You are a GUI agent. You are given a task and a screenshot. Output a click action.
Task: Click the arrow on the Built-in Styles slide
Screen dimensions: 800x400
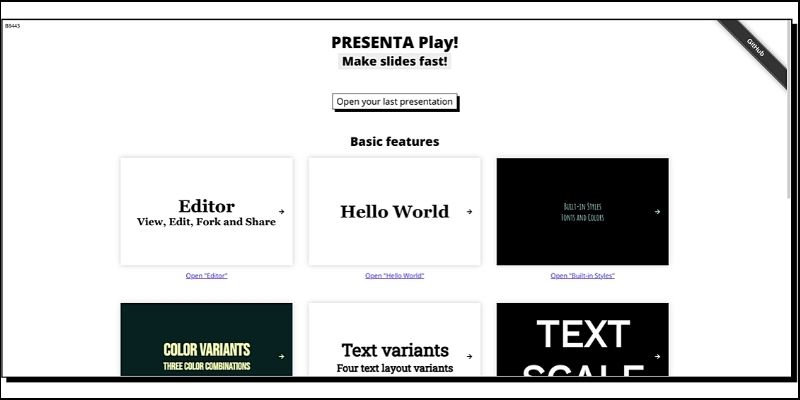[x=657, y=212]
